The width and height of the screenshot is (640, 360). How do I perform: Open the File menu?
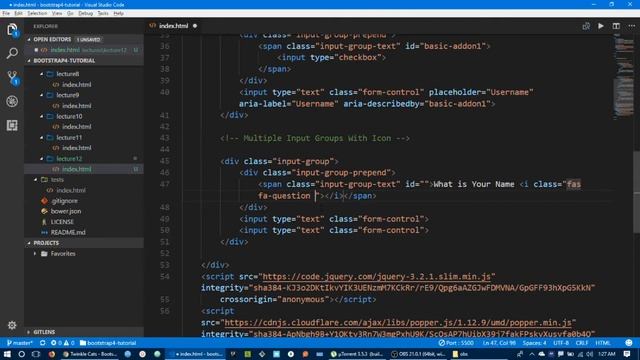coord(6,13)
